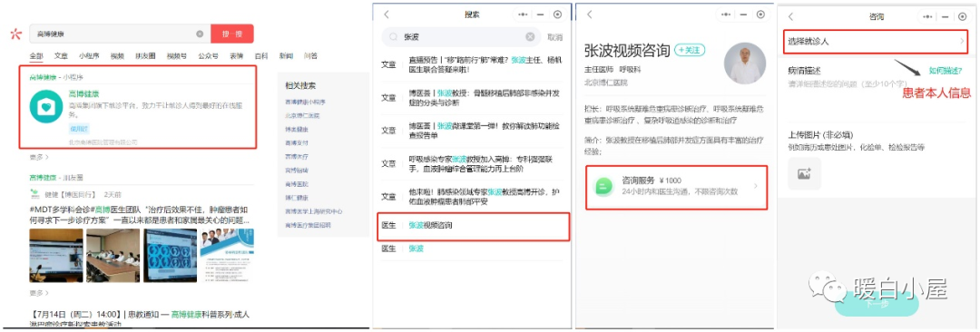Click related search 高博支付
Image resolution: width=980 pixels, height=332 pixels.
[x=296, y=142]
